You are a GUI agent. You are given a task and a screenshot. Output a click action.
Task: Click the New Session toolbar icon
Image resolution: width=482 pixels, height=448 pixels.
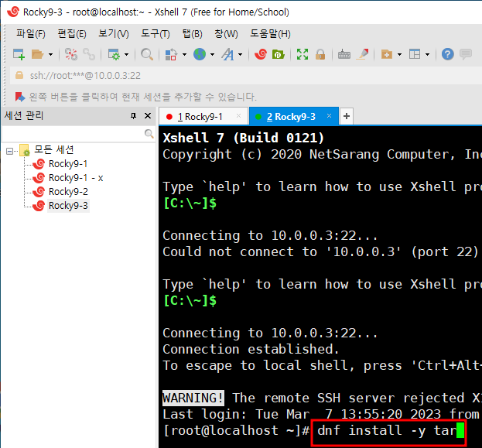tap(19, 54)
